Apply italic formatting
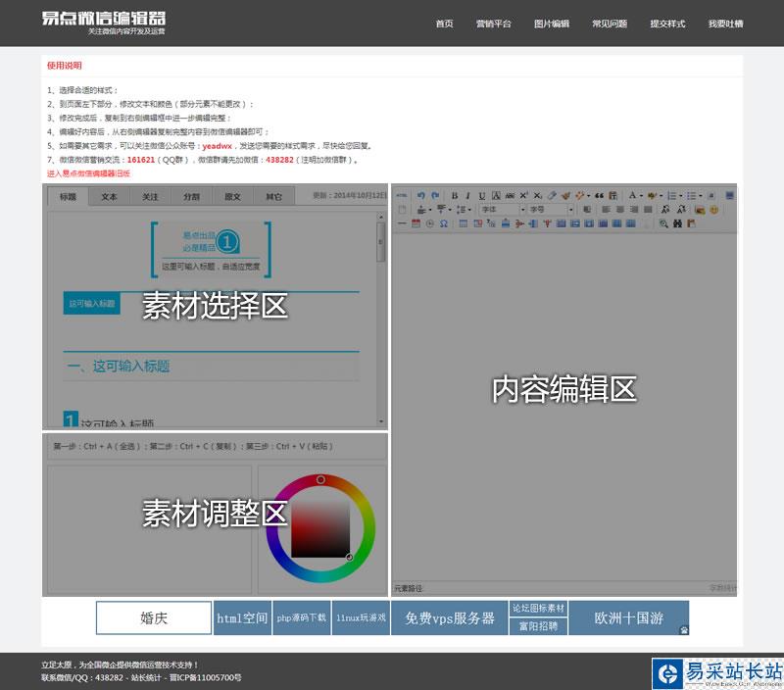 coord(468,195)
